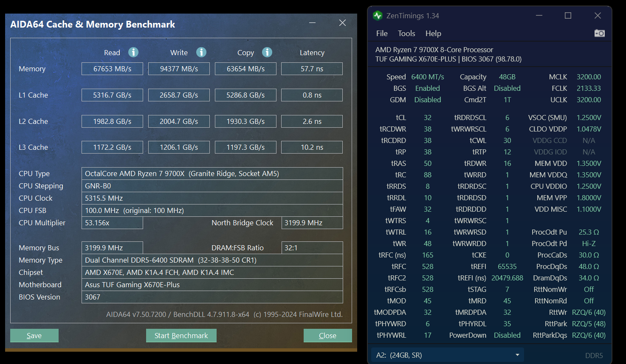Click the L1 Cache Latency 0.8 ns field
This screenshot has height=364, width=626.
[312, 95]
